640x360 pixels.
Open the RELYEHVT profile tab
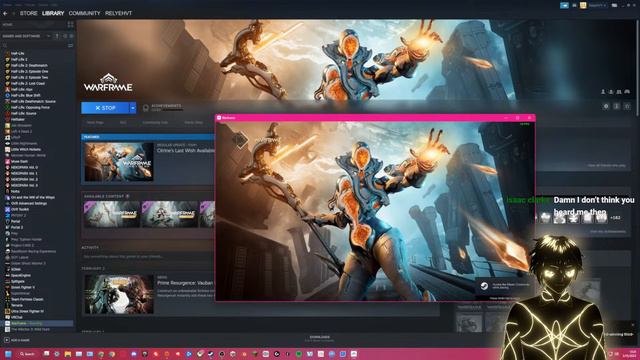(118, 13)
